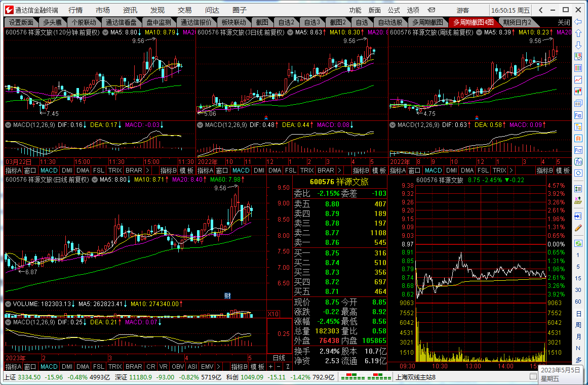
Task: Open the f(x) formula icon
Action: (578, 162)
